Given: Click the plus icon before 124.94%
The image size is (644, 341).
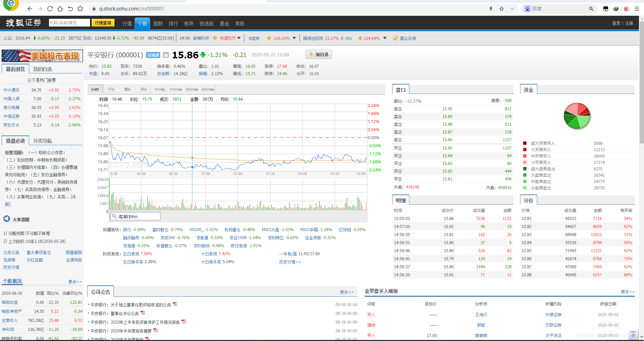Looking at the screenshot, I should (x=360, y=38).
